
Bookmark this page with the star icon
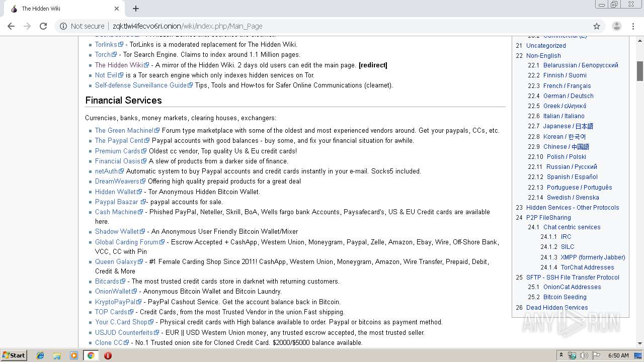point(597,26)
